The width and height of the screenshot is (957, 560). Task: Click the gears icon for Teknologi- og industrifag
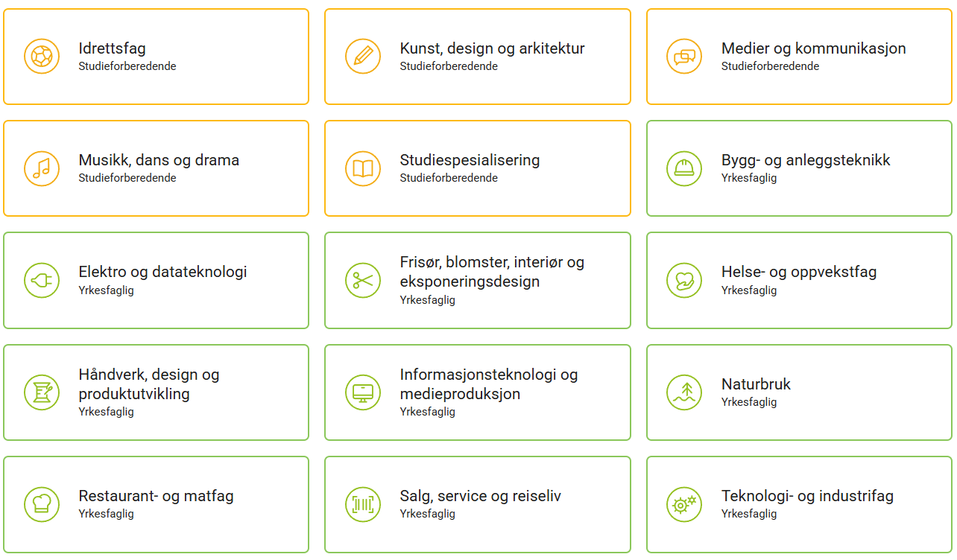684,504
